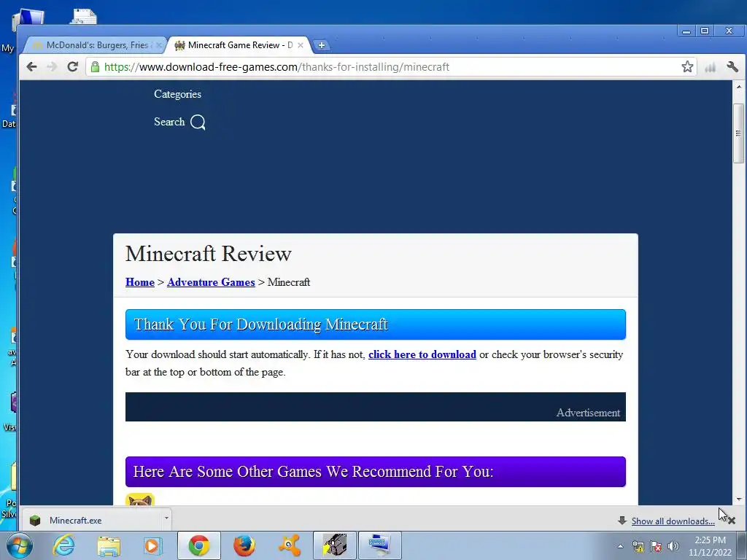Open Windows Explorer folder in taskbar
The image size is (747, 560).
109,545
